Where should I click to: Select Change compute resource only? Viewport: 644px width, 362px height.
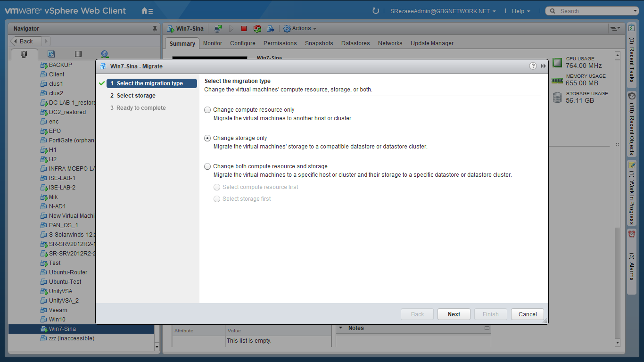click(x=207, y=110)
